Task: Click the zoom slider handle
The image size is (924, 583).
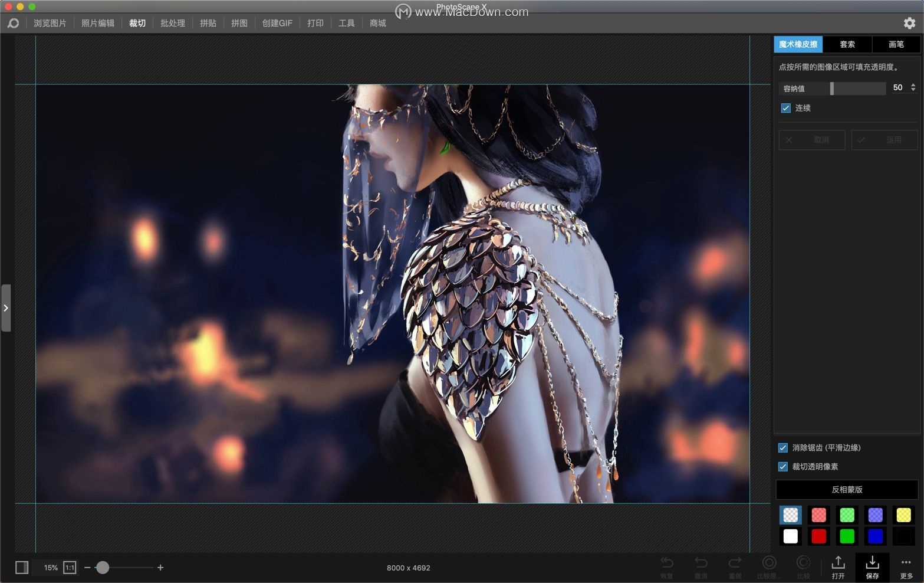Action: (103, 568)
